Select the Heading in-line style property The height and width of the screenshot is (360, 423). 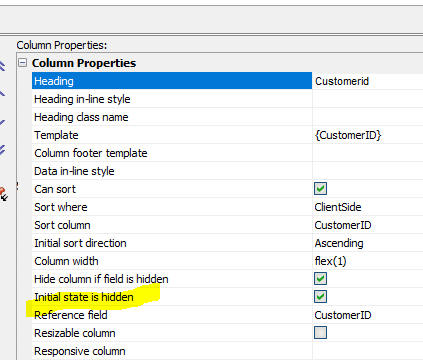tap(172, 99)
